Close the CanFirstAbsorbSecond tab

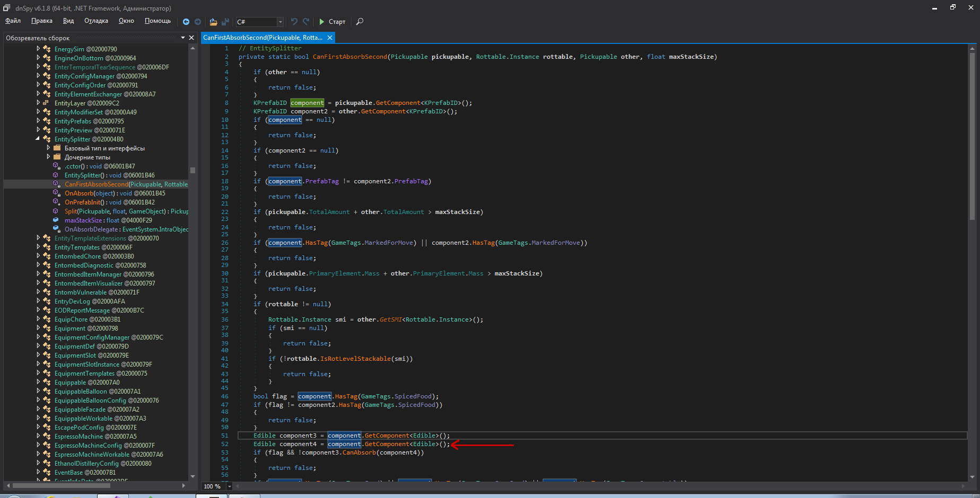tap(330, 38)
